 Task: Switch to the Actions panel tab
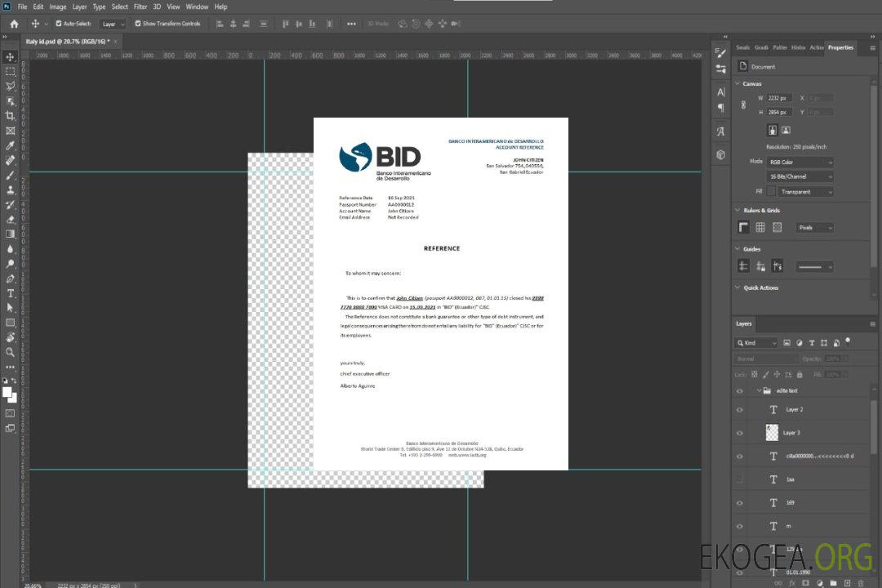tap(817, 47)
